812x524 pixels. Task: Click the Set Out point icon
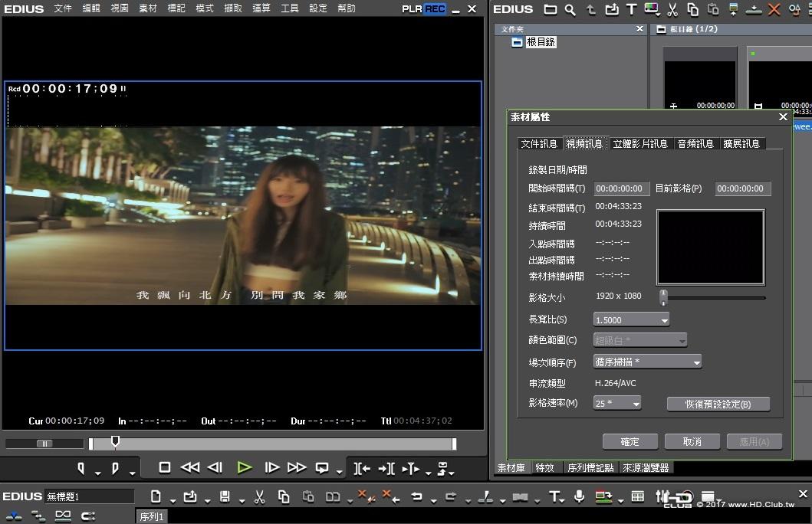pos(115,469)
